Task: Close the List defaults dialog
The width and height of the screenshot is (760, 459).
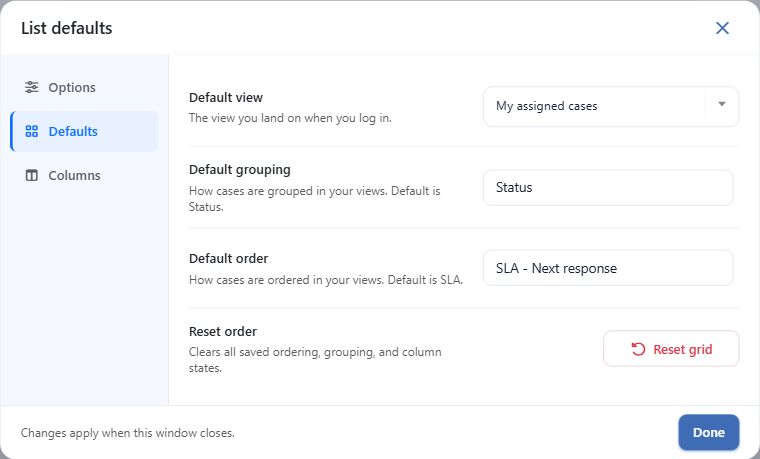Action: (722, 28)
